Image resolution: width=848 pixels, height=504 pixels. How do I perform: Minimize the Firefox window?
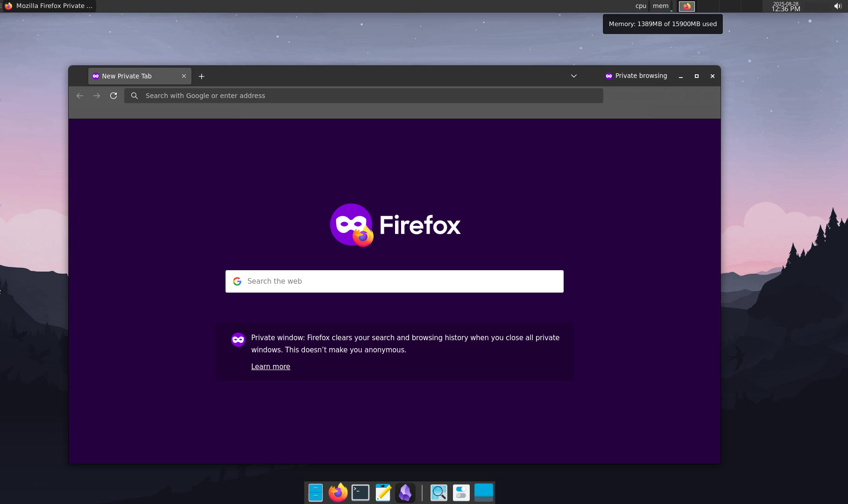[681, 76]
